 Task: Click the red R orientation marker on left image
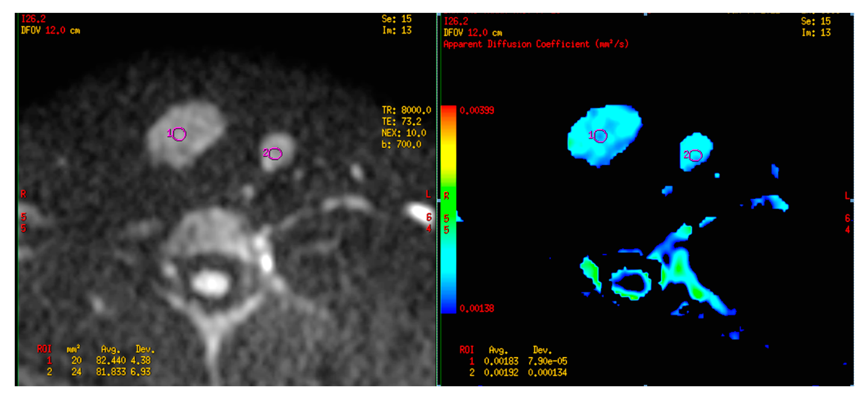(x=23, y=194)
